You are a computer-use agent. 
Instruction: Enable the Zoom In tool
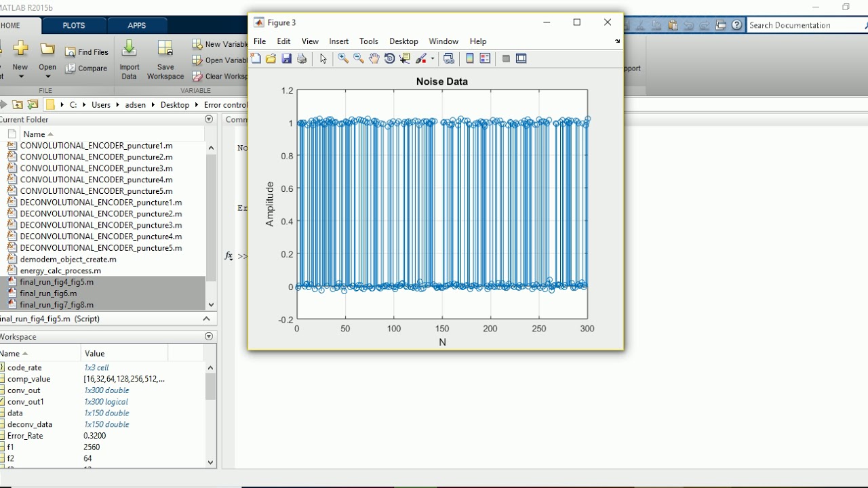point(343,59)
